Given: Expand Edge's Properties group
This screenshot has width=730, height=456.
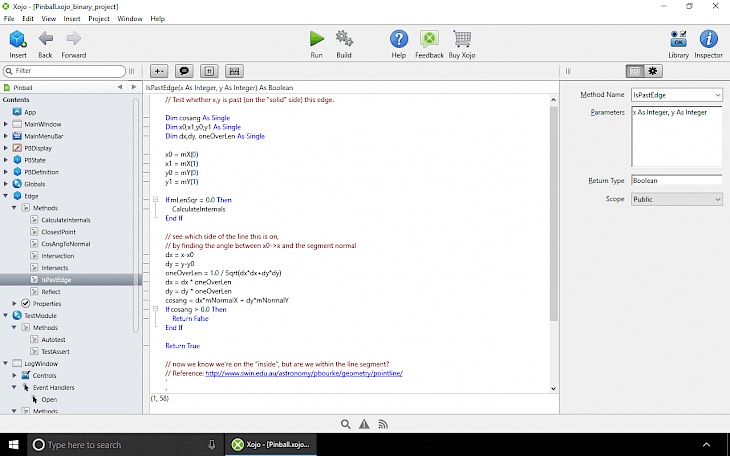Looking at the screenshot, I should pos(14,304).
